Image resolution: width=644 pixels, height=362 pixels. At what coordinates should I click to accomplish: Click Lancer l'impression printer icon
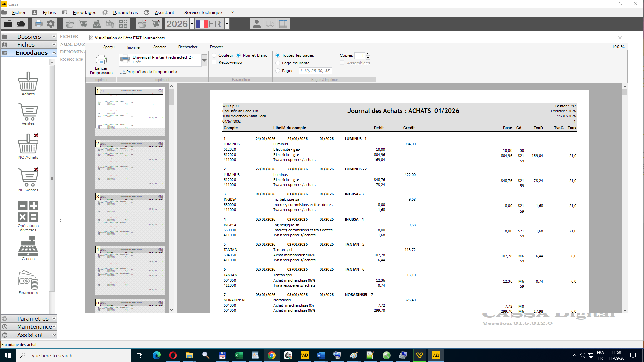click(101, 60)
